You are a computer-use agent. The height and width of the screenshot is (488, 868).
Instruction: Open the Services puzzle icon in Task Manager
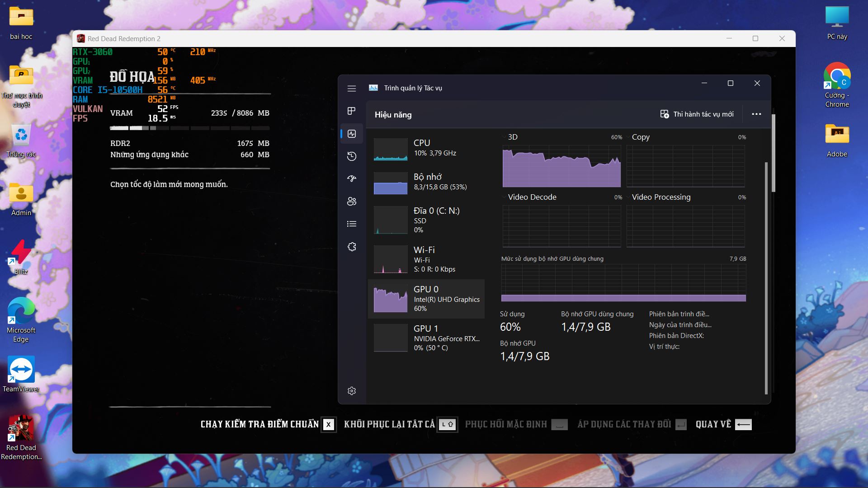[x=352, y=247]
